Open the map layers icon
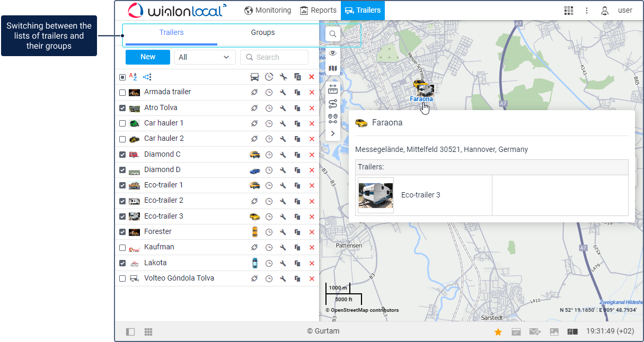 (333, 68)
